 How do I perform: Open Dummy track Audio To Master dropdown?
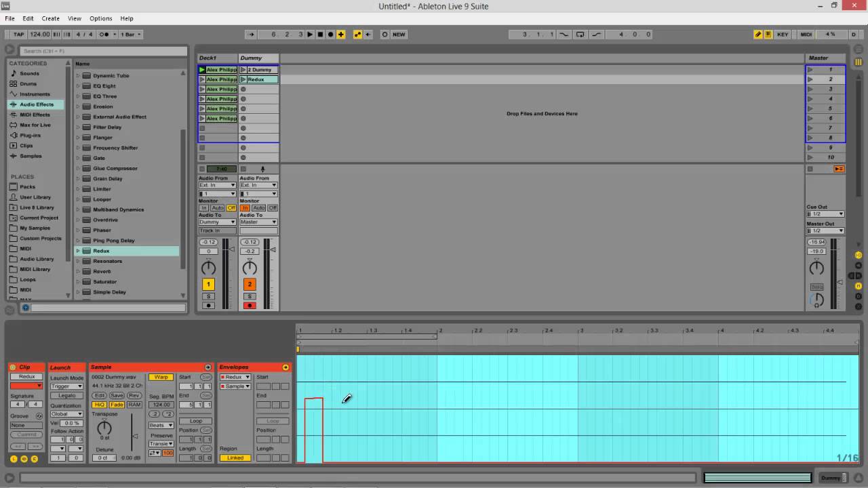(258, 222)
